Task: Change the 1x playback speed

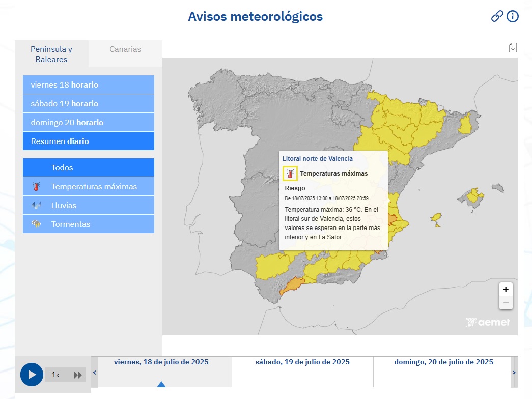Action: [56, 375]
